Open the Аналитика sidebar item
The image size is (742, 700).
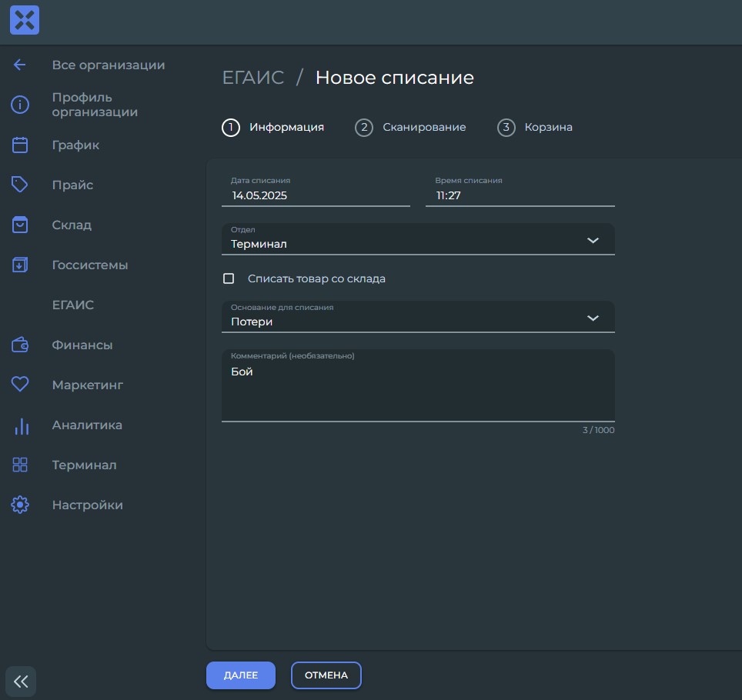[x=87, y=425]
